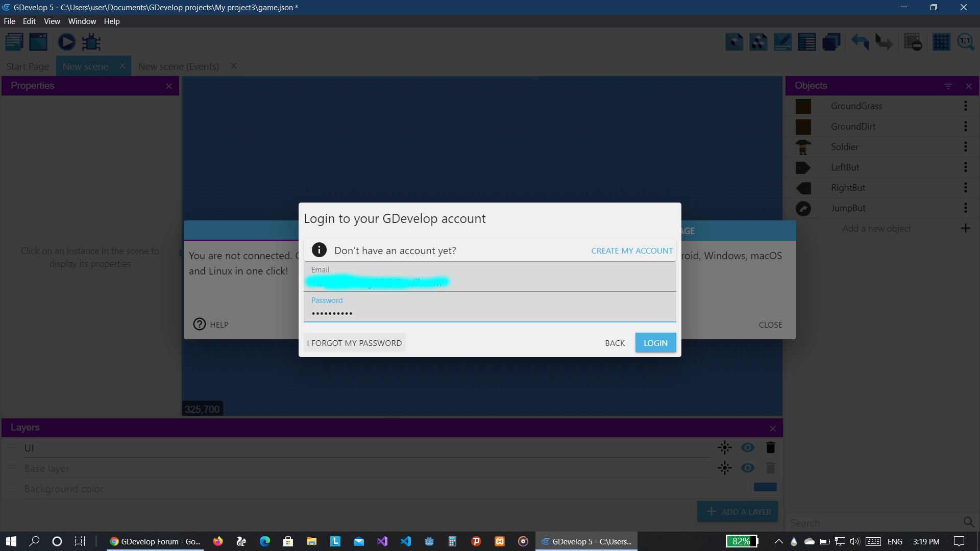Click the background color swatch

[765, 487]
